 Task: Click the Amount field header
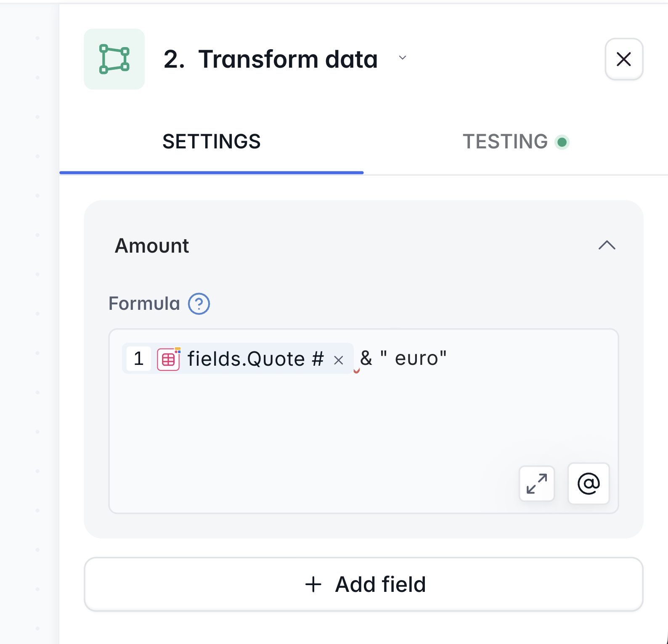coord(152,245)
